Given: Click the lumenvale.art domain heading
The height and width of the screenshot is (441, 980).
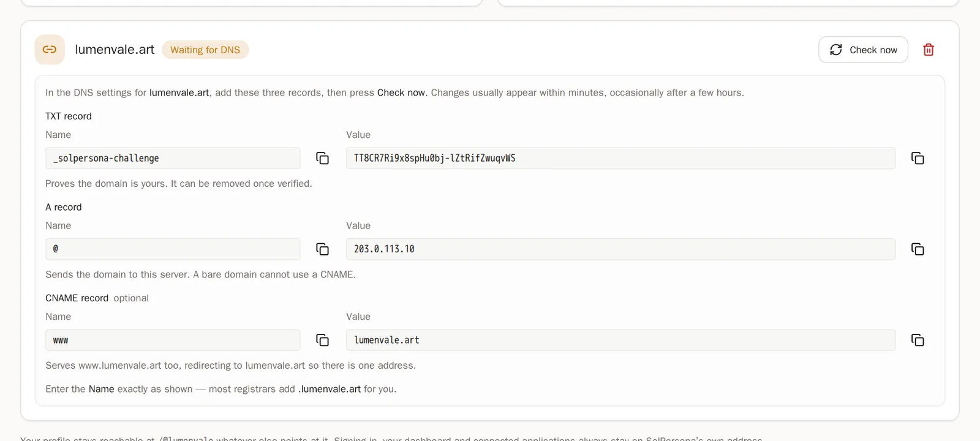Looking at the screenshot, I should (115, 50).
